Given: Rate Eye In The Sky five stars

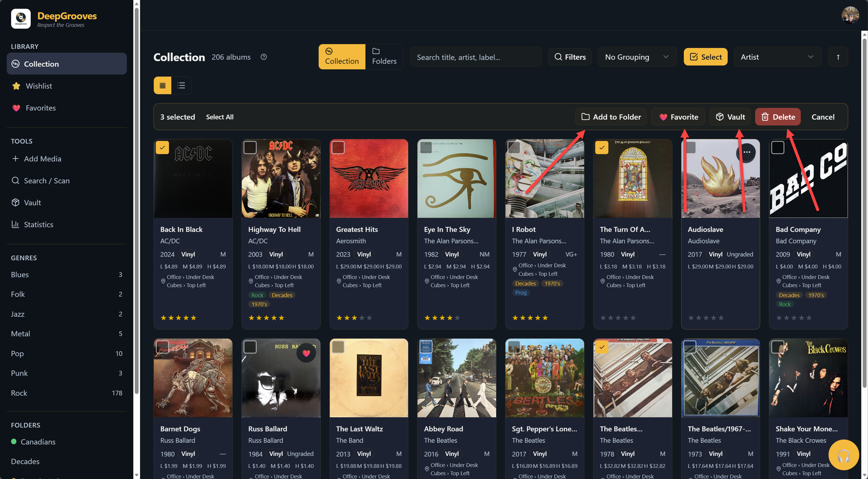Looking at the screenshot, I should coord(457,318).
